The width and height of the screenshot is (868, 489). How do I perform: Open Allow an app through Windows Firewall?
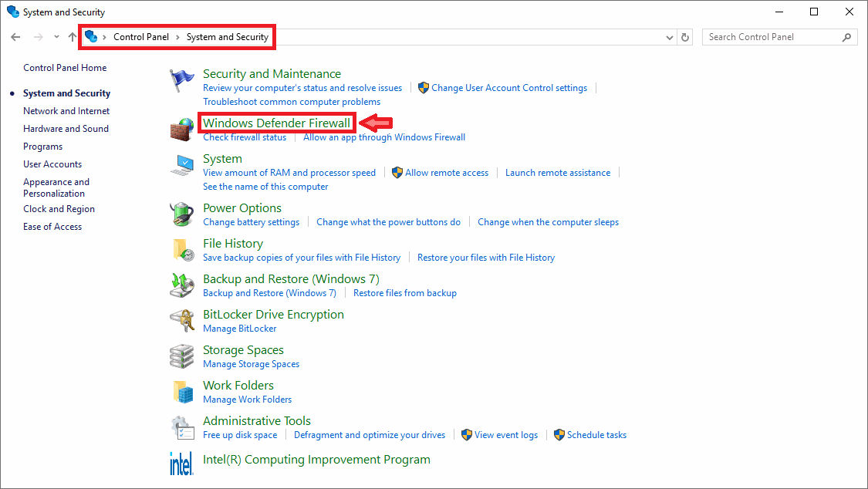384,137
